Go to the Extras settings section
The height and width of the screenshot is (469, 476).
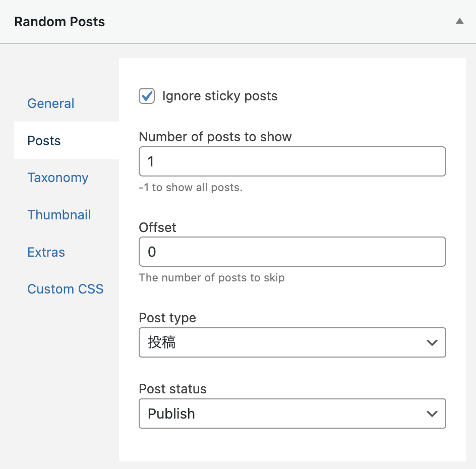pos(46,252)
